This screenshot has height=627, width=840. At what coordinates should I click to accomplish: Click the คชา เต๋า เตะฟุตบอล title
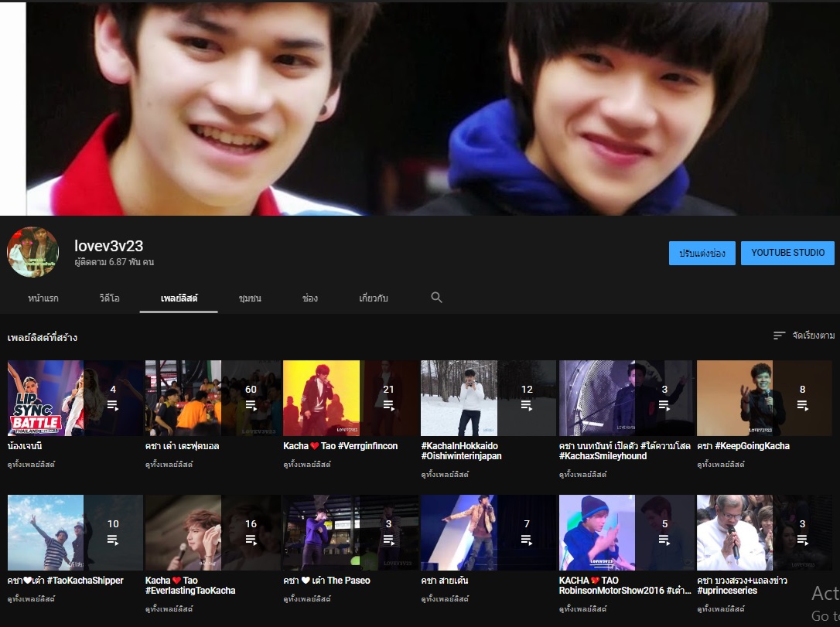182,446
